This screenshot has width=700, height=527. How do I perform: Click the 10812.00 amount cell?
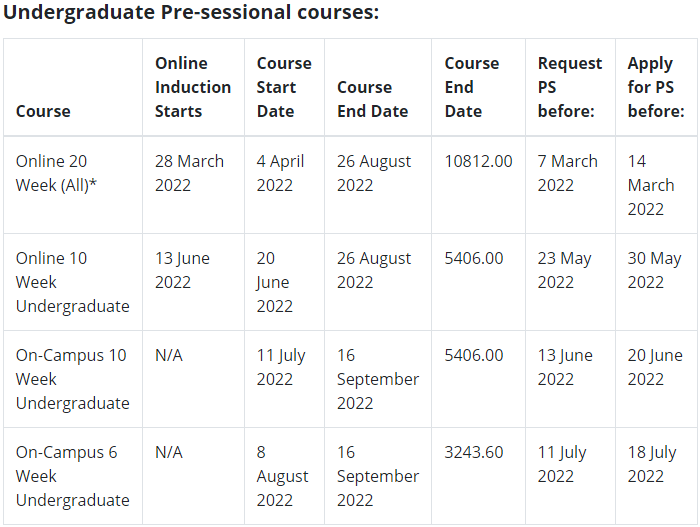[x=478, y=161]
